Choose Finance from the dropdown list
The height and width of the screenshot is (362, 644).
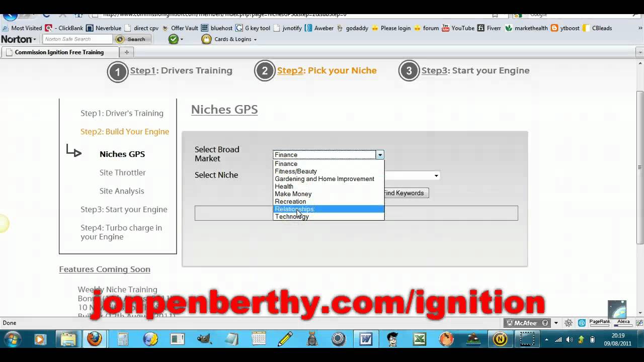tap(329, 164)
